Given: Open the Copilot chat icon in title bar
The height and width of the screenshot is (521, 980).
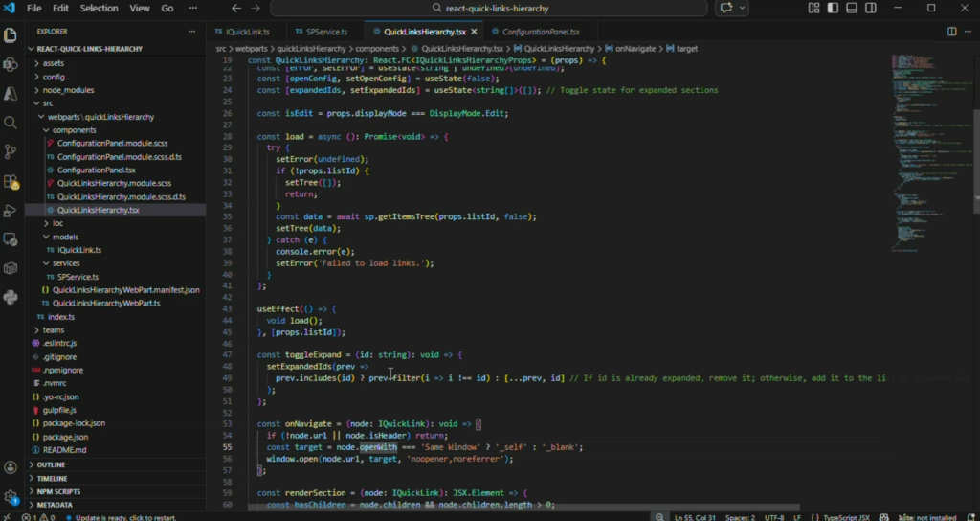Looking at the screenshot, I should pos(727,8).
